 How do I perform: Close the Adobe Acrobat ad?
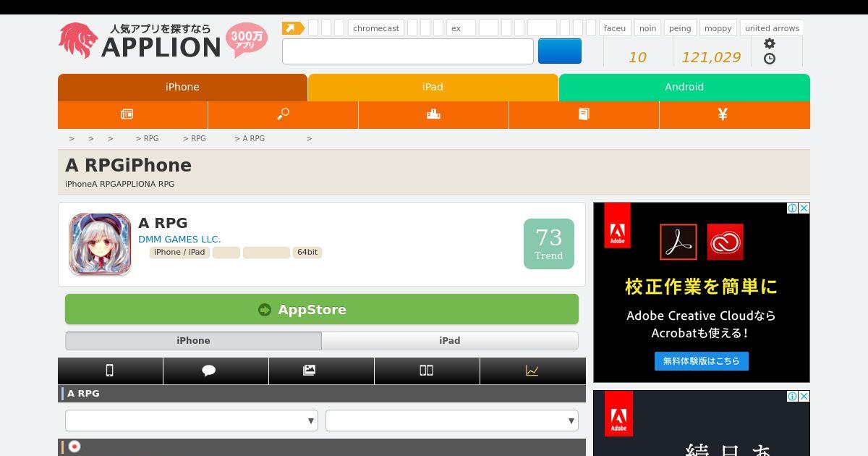click(x=804, y=208)
